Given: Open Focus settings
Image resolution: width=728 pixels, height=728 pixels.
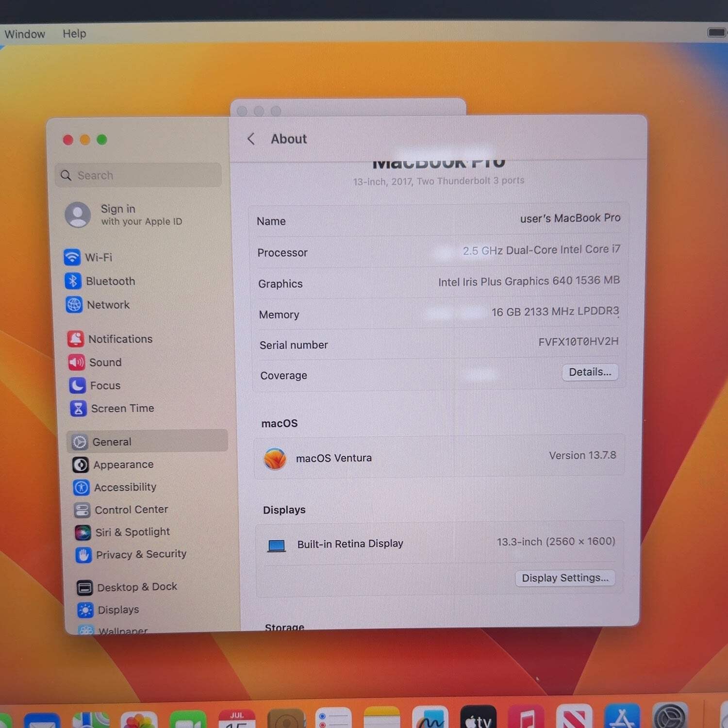Looking at the screenshot, I should (95, 385).
